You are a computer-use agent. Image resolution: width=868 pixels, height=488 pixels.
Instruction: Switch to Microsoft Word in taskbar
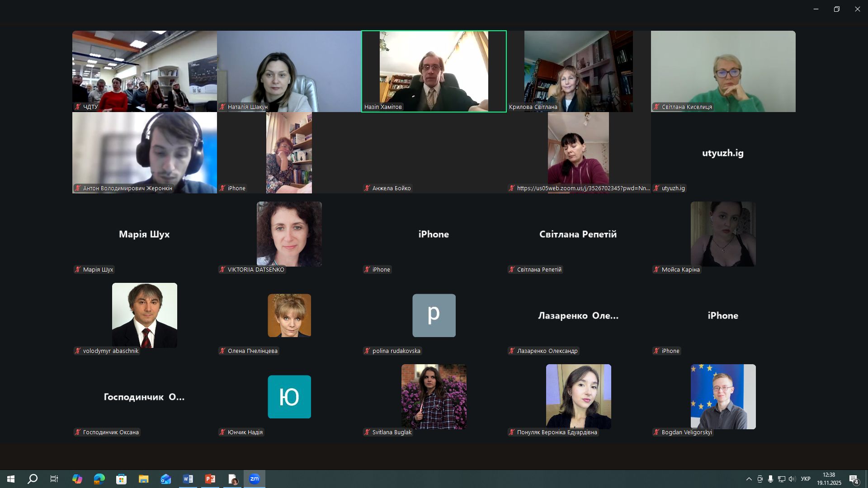click(x=188, y=479)
